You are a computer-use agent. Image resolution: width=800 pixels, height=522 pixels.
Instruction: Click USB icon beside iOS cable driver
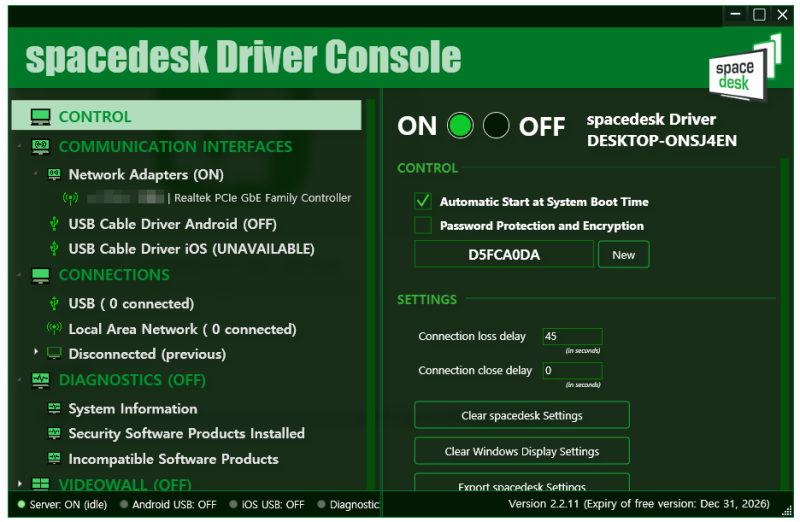54,248
